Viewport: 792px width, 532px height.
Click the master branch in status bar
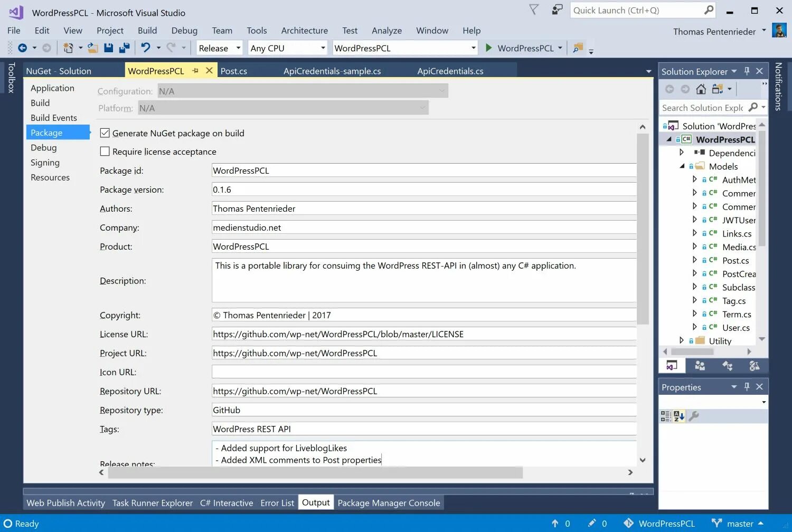737,523
